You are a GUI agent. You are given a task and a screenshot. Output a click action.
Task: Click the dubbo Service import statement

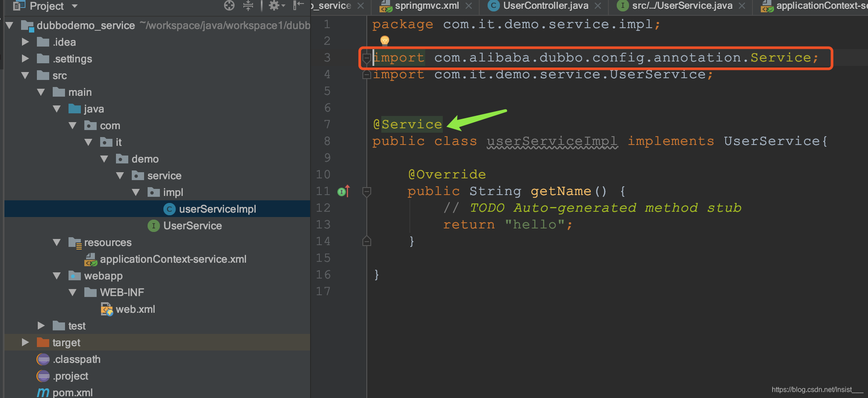[596, 58]
